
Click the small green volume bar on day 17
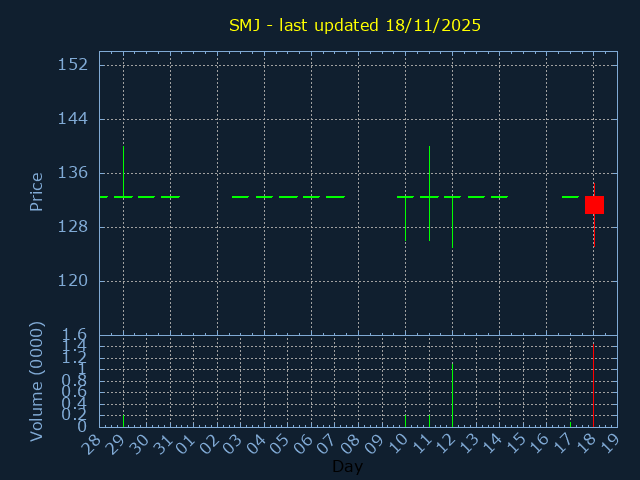click(570, 423)
